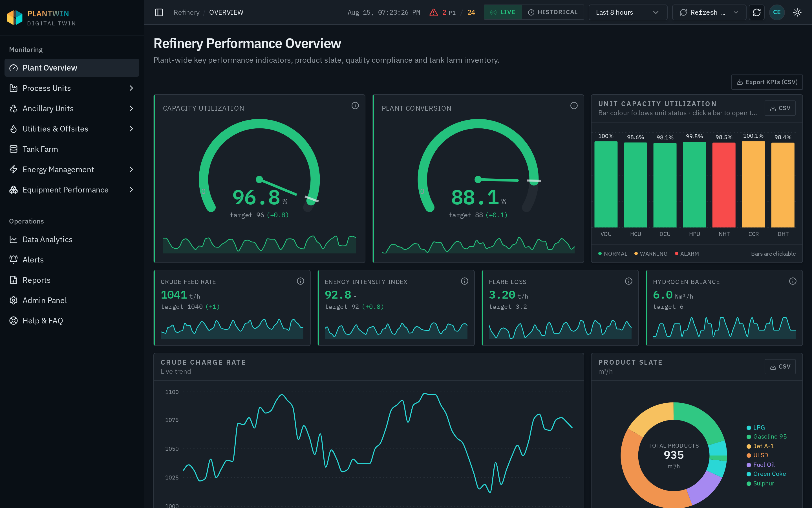Click the 24 warnings count
This screenshot has width=812, height=508.
(x=471, y=12)
